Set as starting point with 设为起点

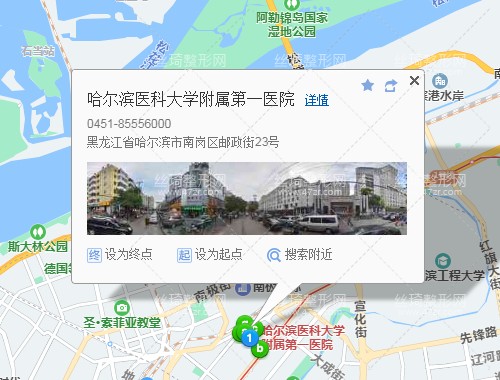[210, 255]
